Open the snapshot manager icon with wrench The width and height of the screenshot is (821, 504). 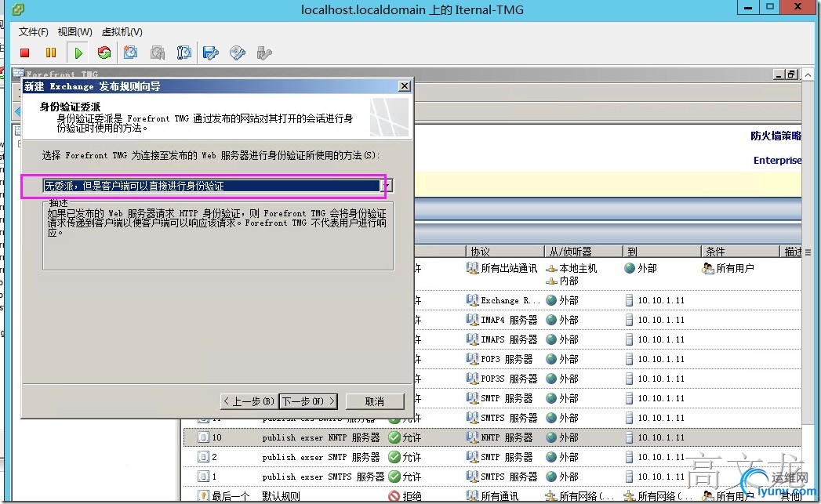pos(183,53)
